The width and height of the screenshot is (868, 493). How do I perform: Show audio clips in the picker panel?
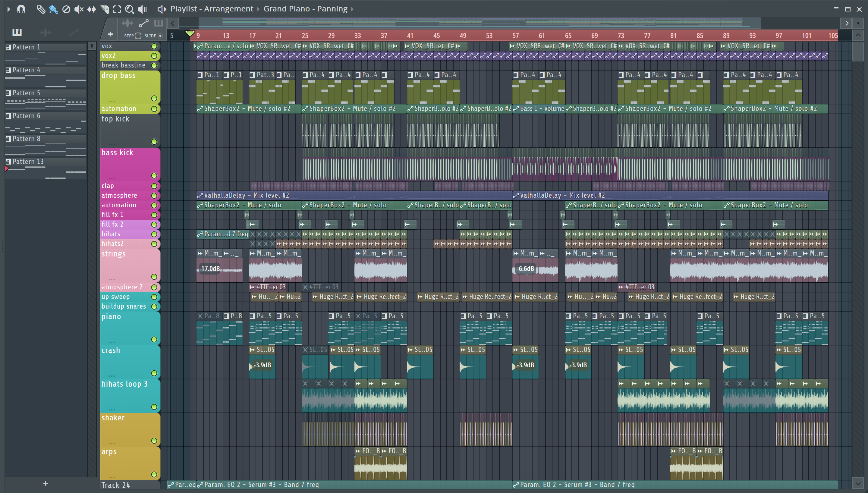pyautogui.click(x=45, y=33)
